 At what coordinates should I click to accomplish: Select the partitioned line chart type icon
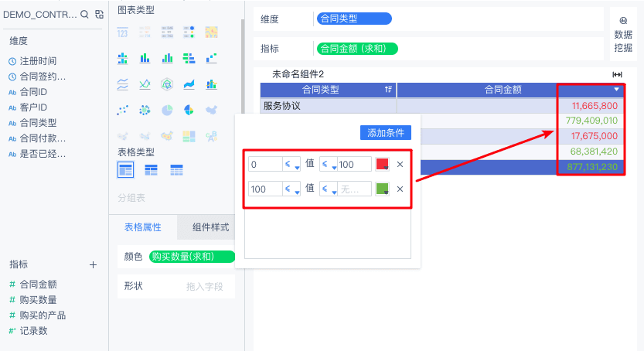pos(122,84)
